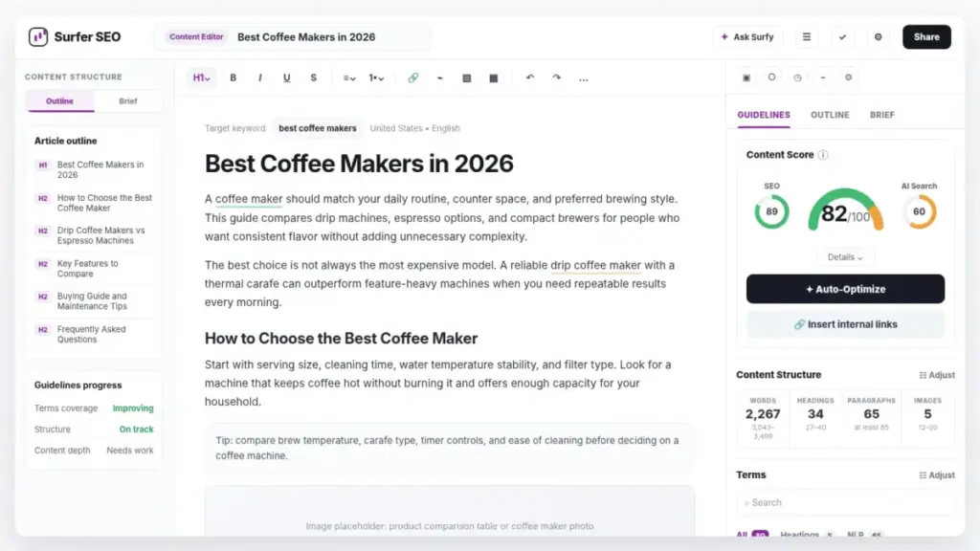The height and width of the screenshot is (551, 980).
Task: Click the Surfer SEO logo icon
Action: pos(38,37)
